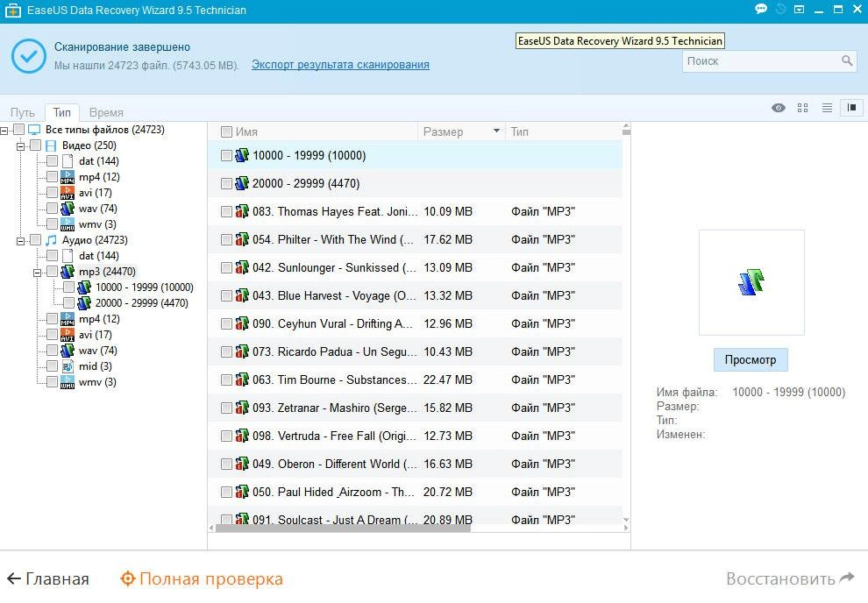
Task: Select row 050. Paul Hided_Airzoom
Action: pyautogui.click(x=415, y=492)
